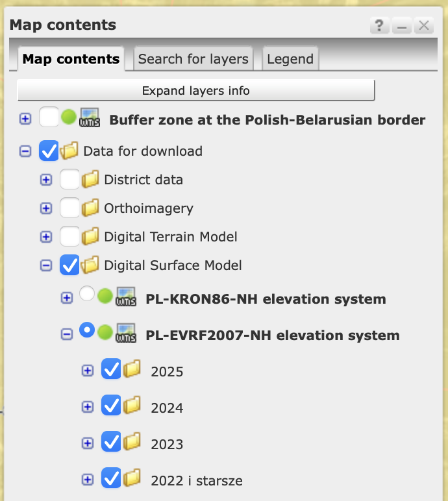Screen dimensions: 448x501
Task: Check the Digital Terrain Model checkbox
Action: (x=69, y=236)
